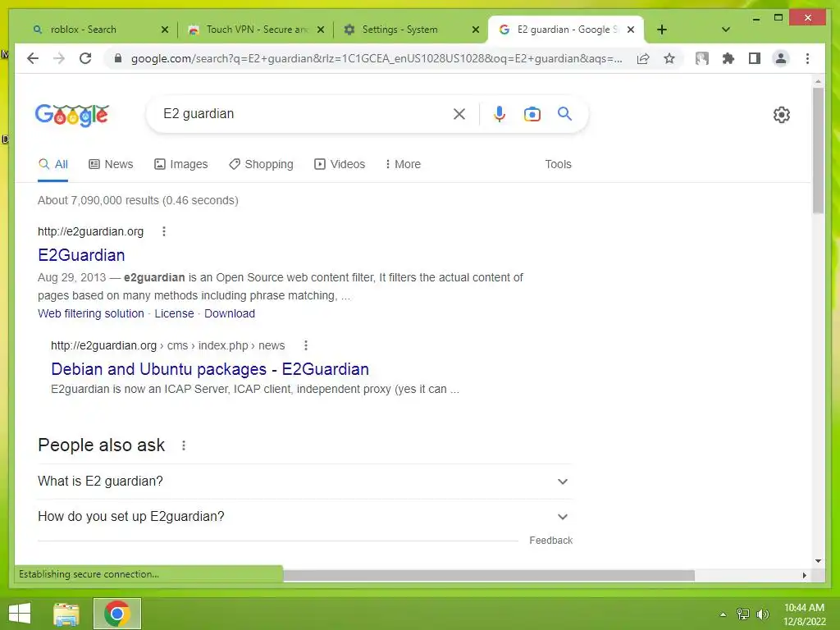Start voice search with microphone
This screenshot has width=840, height=630.
(500, 113)
